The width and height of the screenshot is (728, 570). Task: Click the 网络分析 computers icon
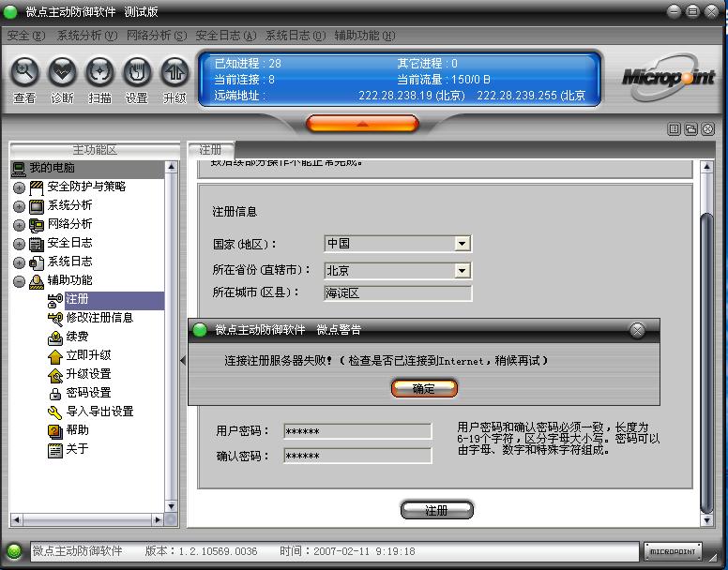pos(37,225)
